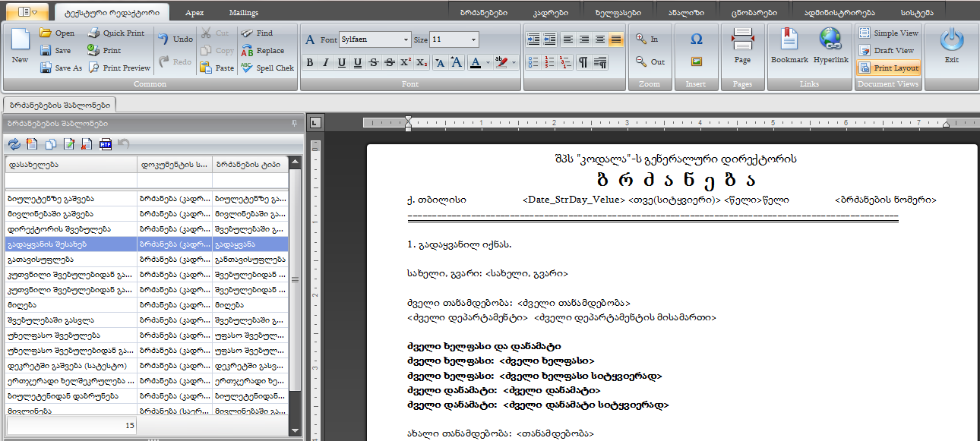Insert a symbol using the Omega icon
The height and width of the screenshot is (441, 980).
[x=696, y=39]
